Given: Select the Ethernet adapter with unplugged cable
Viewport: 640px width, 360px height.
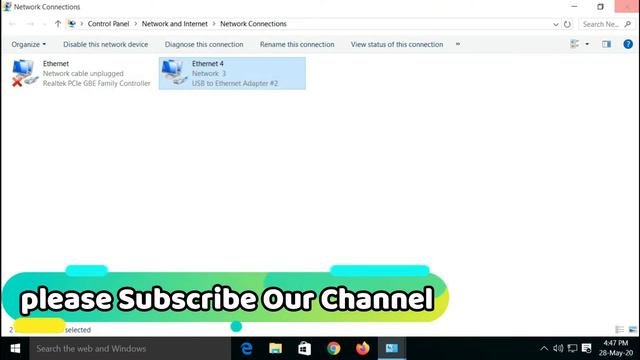Looking at the screenshot, I should (x=82, y=73).
